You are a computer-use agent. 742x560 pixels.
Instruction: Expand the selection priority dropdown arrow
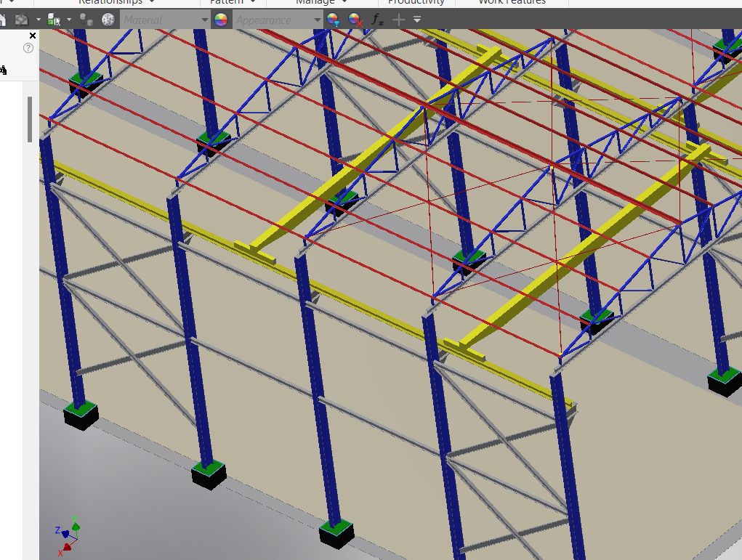69,20
